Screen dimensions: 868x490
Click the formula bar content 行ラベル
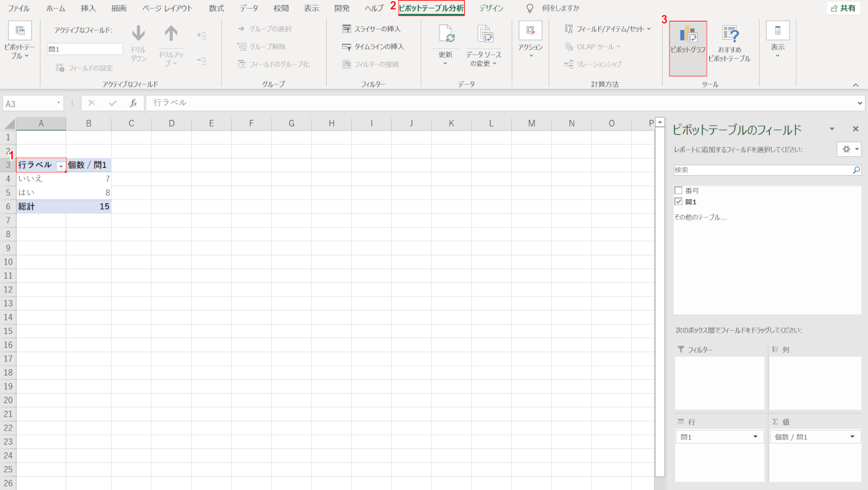[x=170, y=103]
